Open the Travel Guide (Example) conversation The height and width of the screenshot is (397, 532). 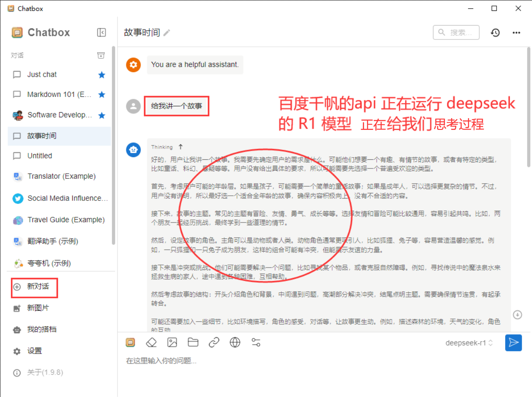click(59, 220)
